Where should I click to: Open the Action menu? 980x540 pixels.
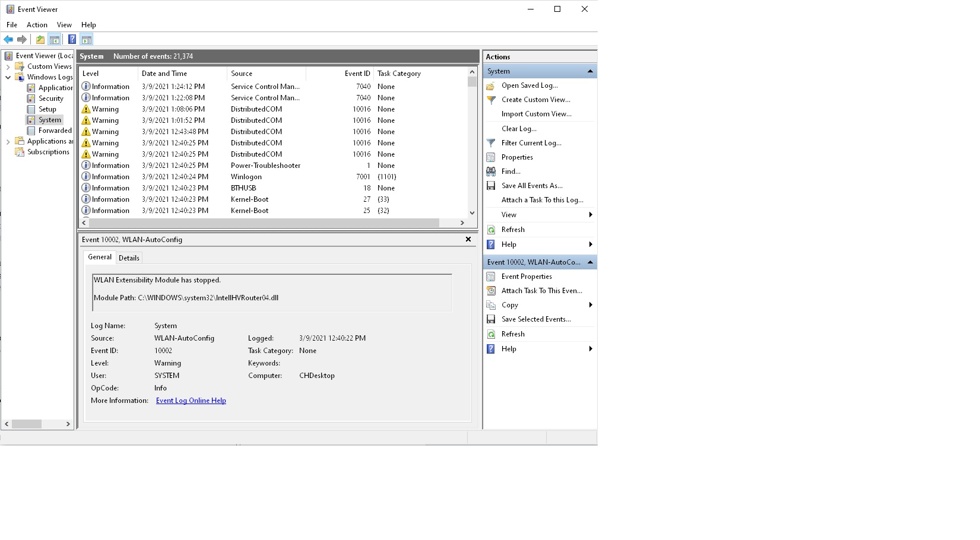[37, 25]
